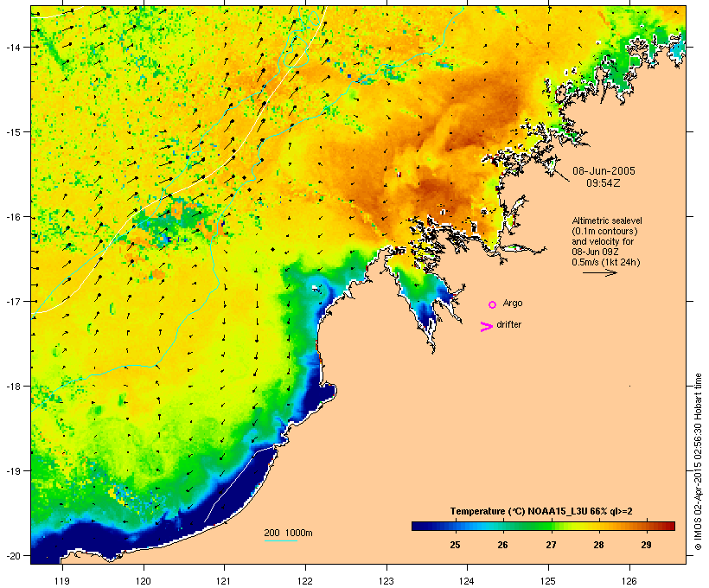
Task: Click the magenta drifter arrow legend symbol
Action: (487, 327)
